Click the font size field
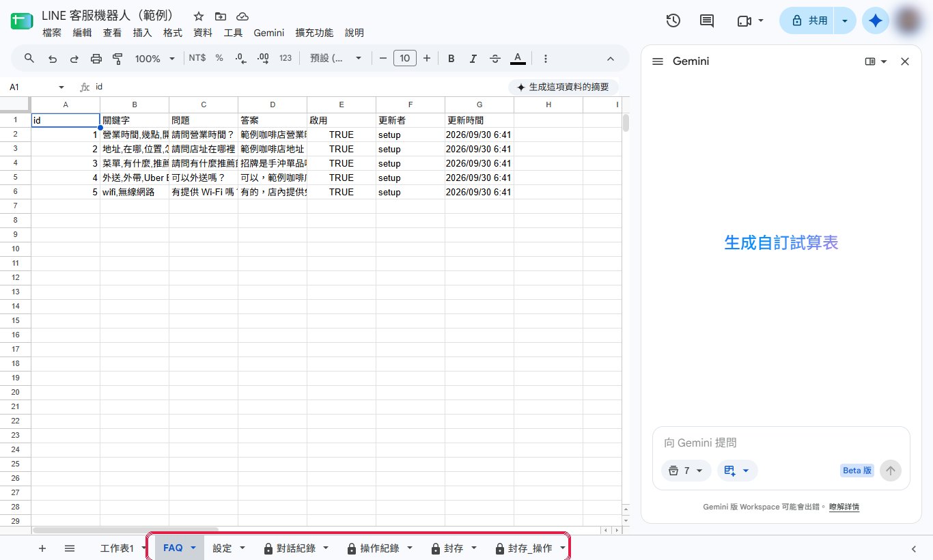Image resolution: width=933 pixels, height=560 pixels. click(405, 58)
